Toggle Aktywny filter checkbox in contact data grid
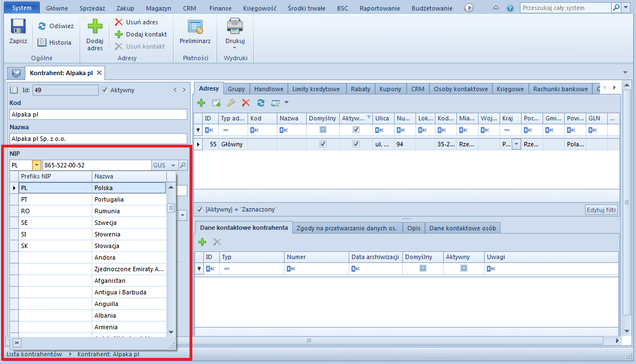The width and height of the screenshot is (636, 364). (464, 268)
